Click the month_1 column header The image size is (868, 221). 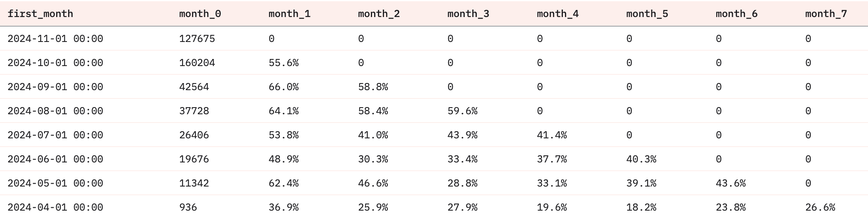pyautogui.click(x=289, y=14)
